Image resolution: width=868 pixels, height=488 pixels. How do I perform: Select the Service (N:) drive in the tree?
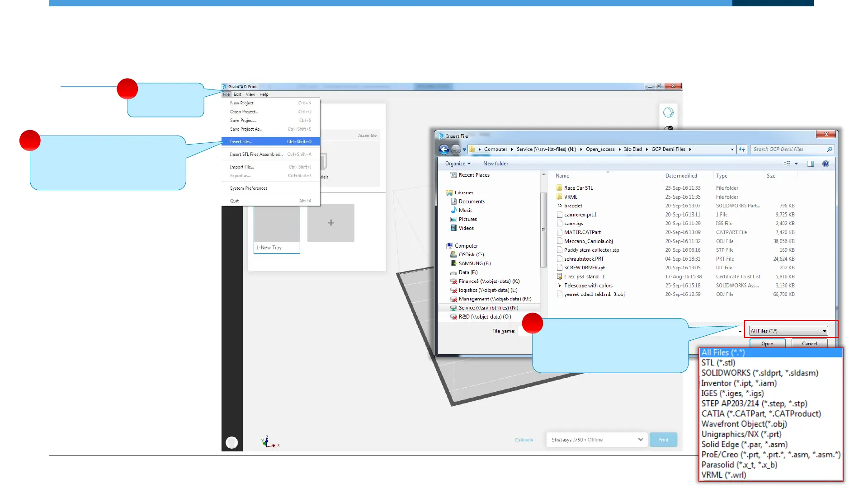pos(488,308)
